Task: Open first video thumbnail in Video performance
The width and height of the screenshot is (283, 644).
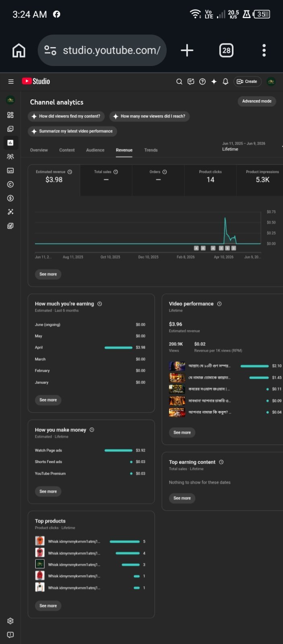Action: point(177,366)
